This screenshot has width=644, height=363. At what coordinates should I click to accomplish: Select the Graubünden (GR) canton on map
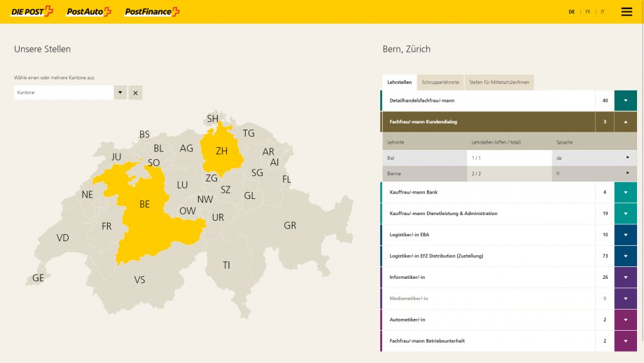tap(289, 226)
